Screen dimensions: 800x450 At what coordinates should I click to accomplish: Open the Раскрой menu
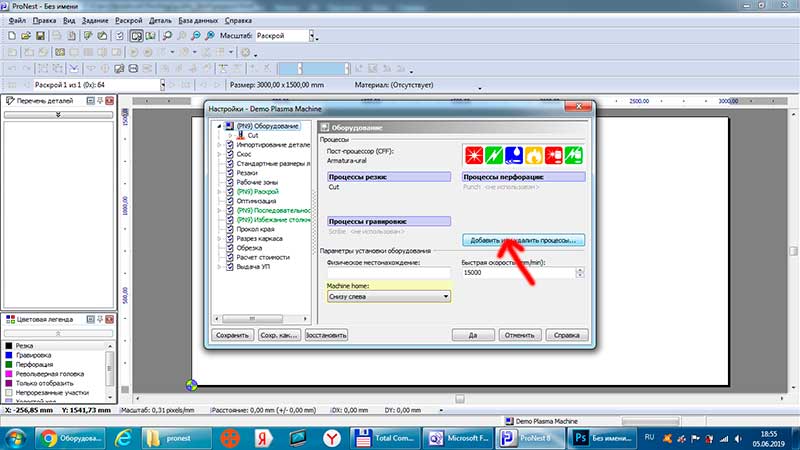(129, 20)
